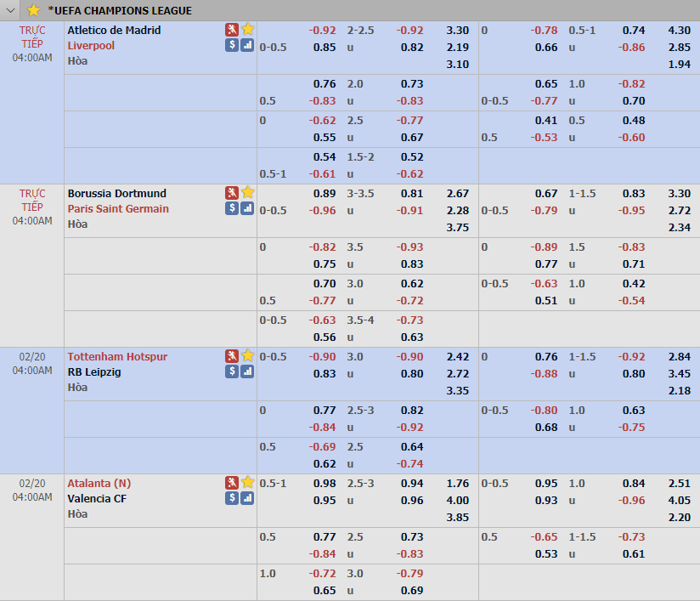The image size is (700, 601).
Task: Open live stream icon for Atalanta match
Action: (x=232, y=482)
